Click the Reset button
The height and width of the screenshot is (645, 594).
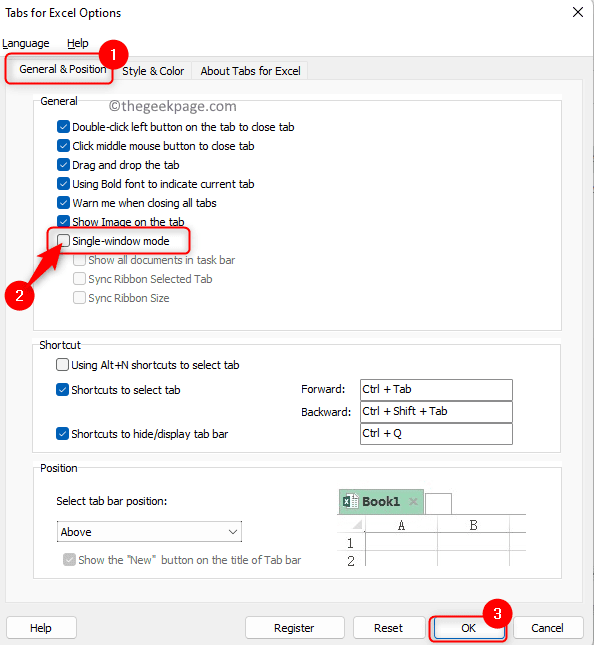[x=388, y=628]
